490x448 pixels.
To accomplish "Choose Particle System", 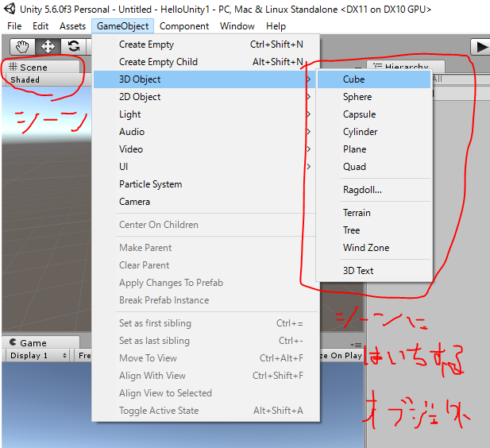I will [203, 184].
